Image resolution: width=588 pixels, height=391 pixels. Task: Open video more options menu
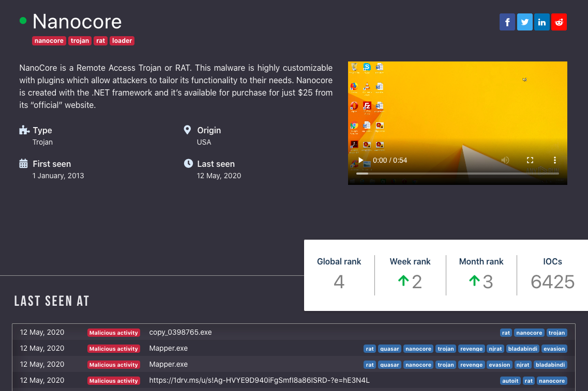pyautogui.click(x=554, y=160)
